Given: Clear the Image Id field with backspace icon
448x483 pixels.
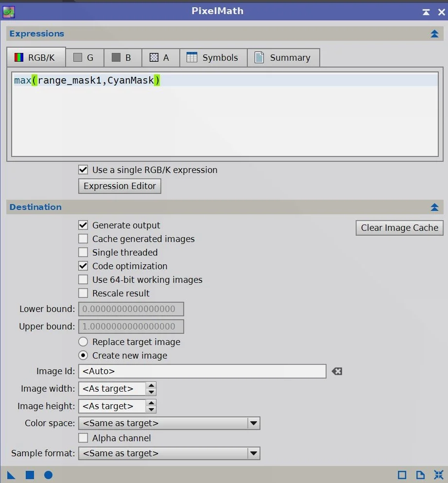Looking at the screenshot, I should tap(337, 371).
